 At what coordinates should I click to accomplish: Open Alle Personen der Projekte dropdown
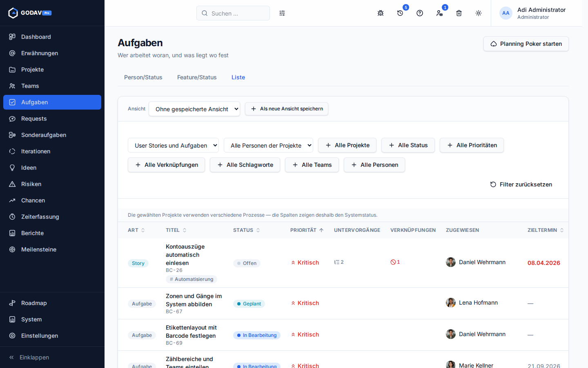pos(268,145)
